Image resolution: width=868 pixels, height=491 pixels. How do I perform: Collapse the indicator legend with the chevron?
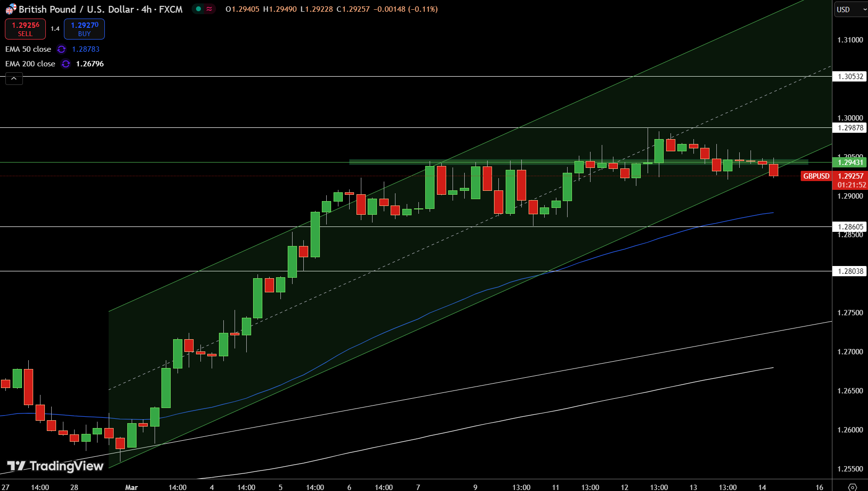(x=14, y=79)
